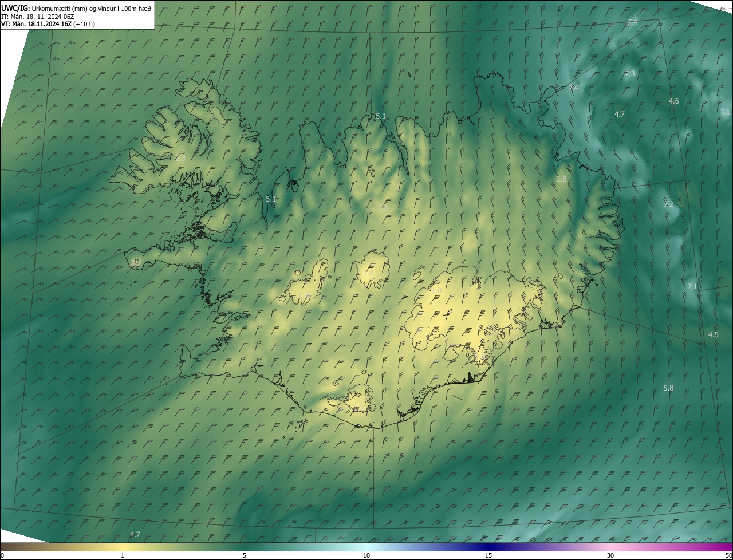Screen dimensions: 733x560
Task: Click the 7.1 value label on map
Action: click(692, 286)
